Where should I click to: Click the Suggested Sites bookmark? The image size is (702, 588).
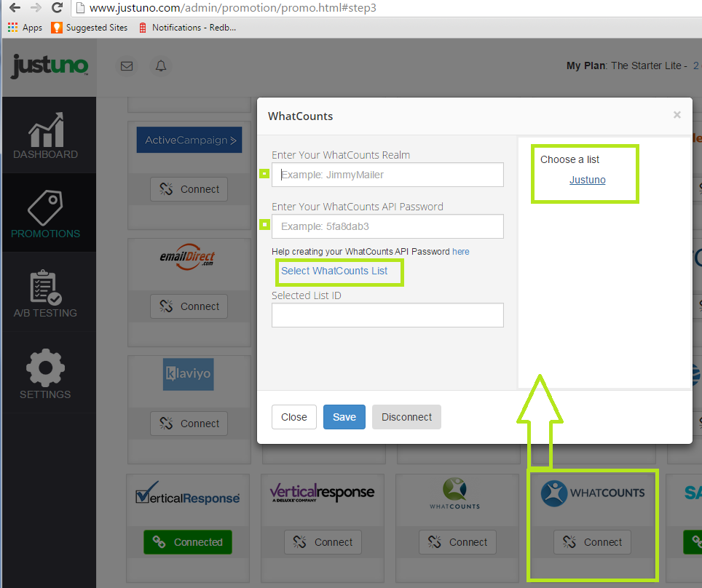[x=89, y=28]
